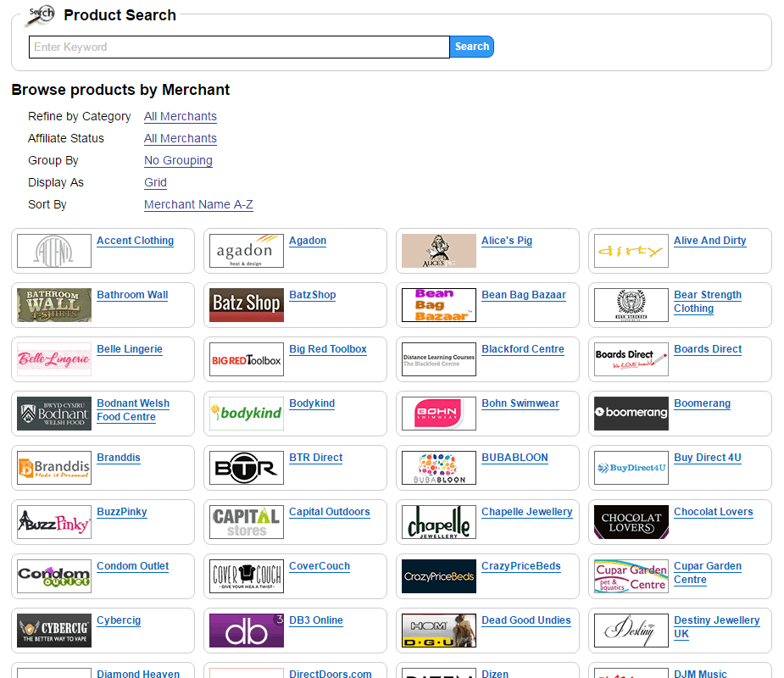Click the Bear Strength Clothing crest logo
The height and width of the screenshot is (678, 784).
click(631, 305)
